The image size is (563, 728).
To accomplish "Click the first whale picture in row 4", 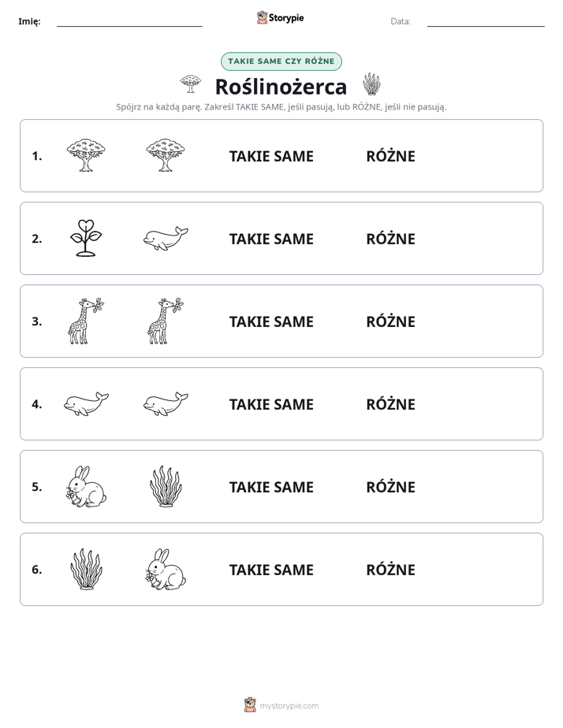I will 86,403.
